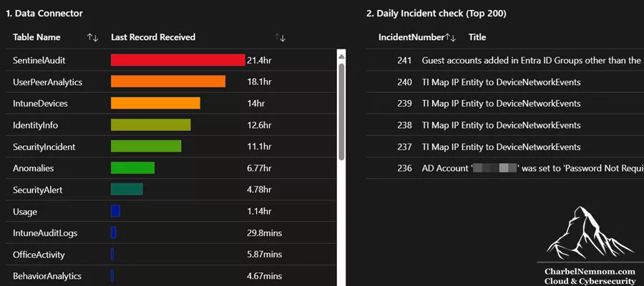Screen dimensions: 644x286
Task: Select the SecurityAlert table name
Action: click(x=38, y=190)
